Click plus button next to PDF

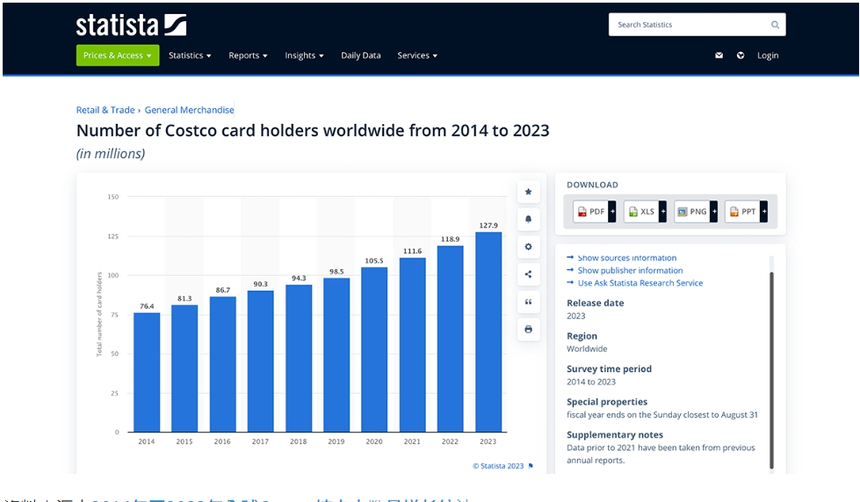pos(613,211)
